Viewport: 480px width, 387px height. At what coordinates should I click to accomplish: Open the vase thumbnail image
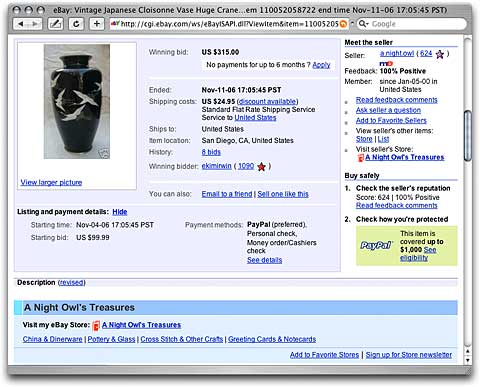pyautogui.click(x=77, y=101)
